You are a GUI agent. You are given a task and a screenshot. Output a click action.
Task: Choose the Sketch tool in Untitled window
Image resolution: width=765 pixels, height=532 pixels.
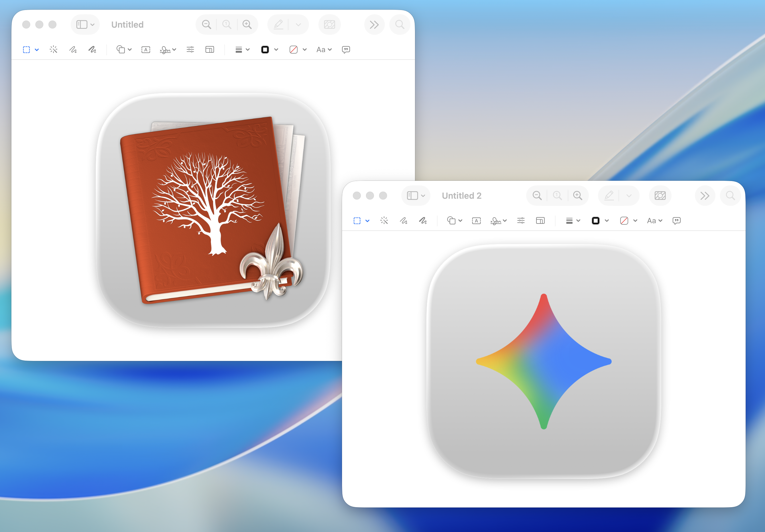pyautogui.click(x=73, y=50)
